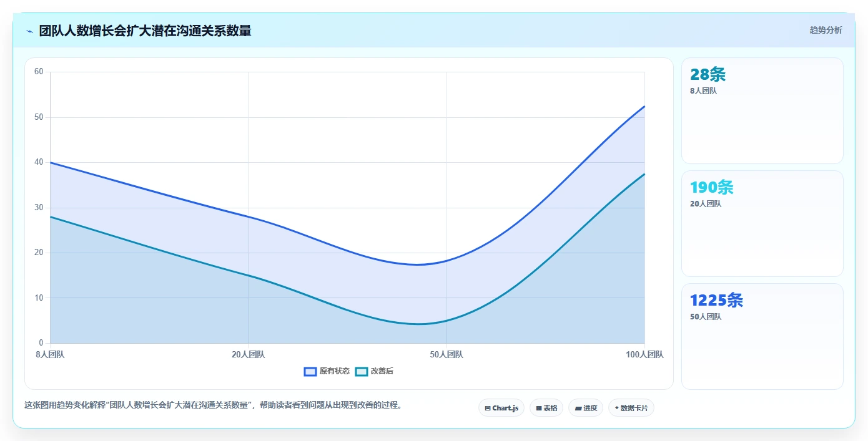
Task: Click the chart title 团队人数增长会扩大潜在沟通关系数量
Action: (x=145, y=31)
